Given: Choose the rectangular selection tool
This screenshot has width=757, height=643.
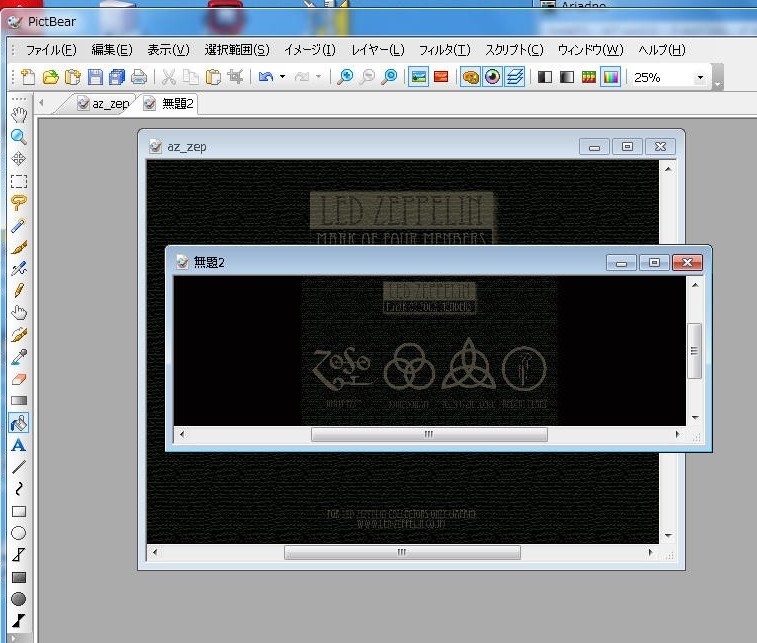Looking at the screenshot, I should [x=19, y=181].
